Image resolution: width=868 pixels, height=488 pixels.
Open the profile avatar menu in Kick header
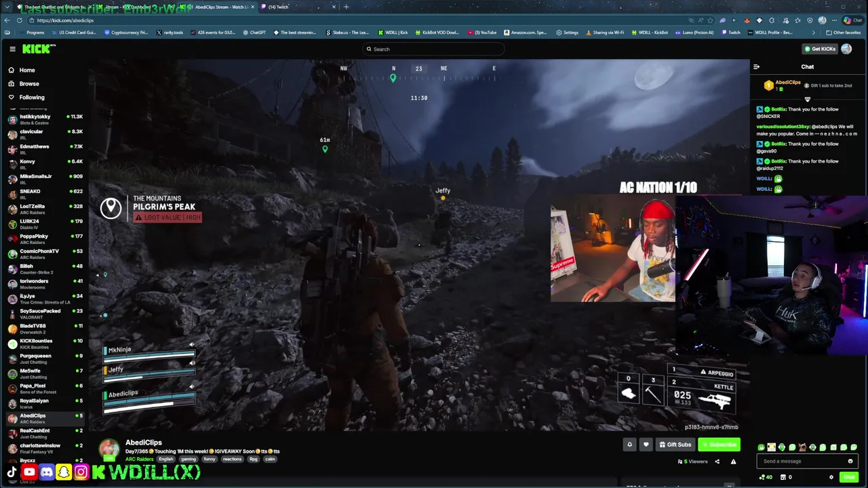846,49
